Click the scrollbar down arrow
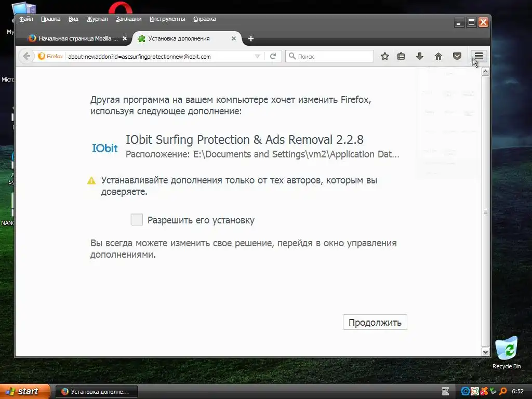 pyautogui.click(x=486, y=352)
